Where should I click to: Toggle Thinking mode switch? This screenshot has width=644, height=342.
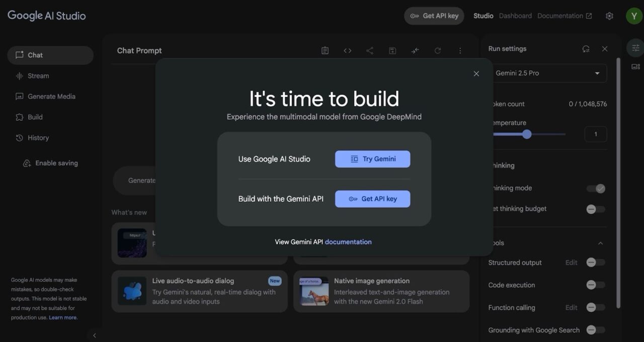(x=596, y=189)
